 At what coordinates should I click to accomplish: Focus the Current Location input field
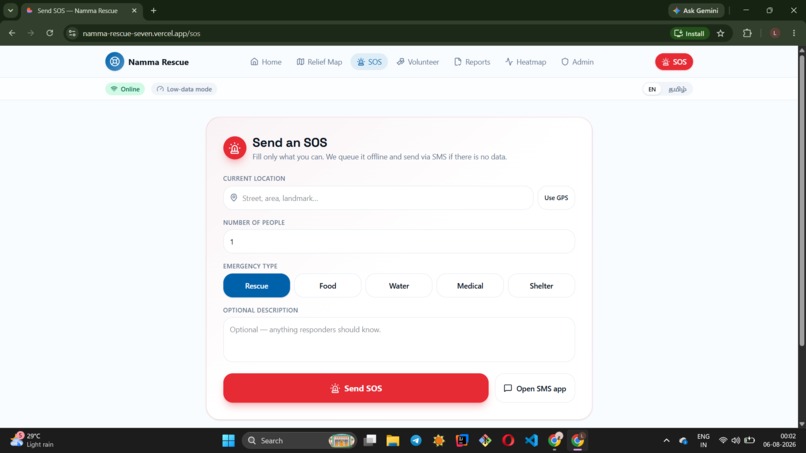[378, 198]
